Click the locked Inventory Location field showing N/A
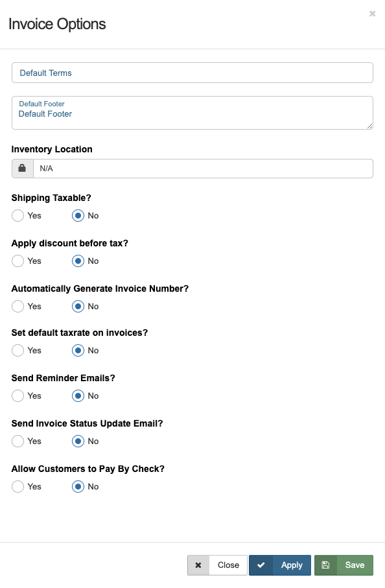Viewport: 385px width, 588px height. pos(202,168)
